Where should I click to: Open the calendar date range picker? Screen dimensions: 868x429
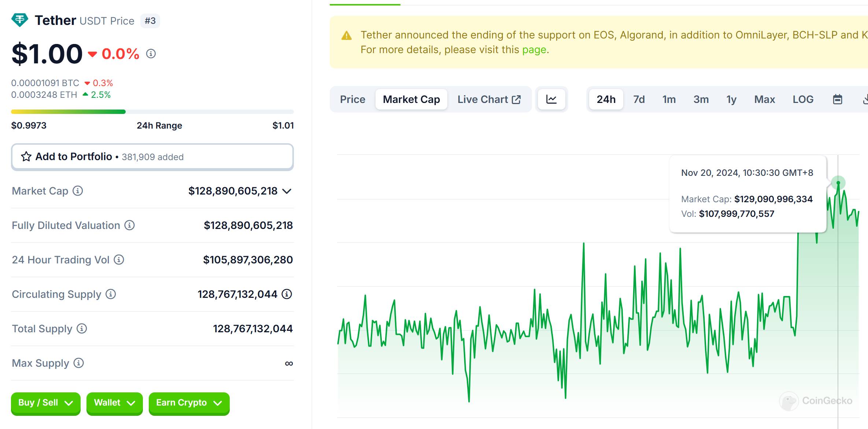coord(838,99)
